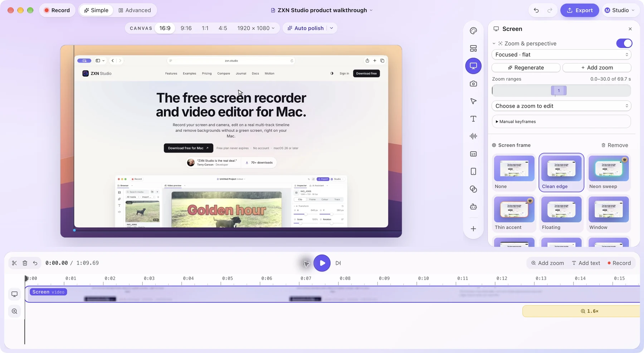The image size is (644, 353).
Task: Open the project title dropdown
Action: (322, 10)
